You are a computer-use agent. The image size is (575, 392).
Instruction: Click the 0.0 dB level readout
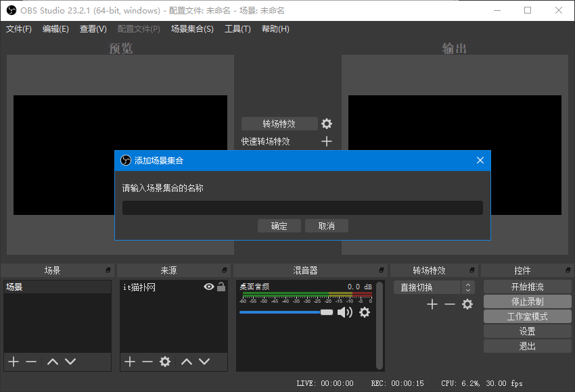[359, 287]
